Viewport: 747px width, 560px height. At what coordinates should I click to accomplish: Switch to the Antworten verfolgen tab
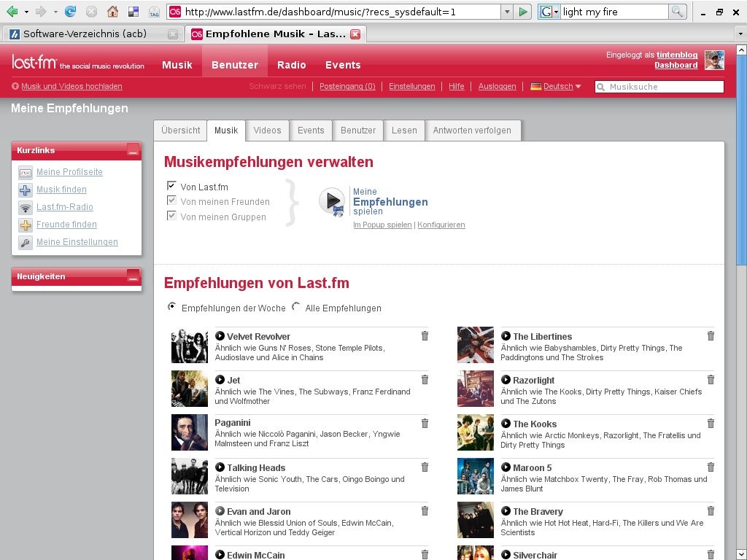click(472, 131)
